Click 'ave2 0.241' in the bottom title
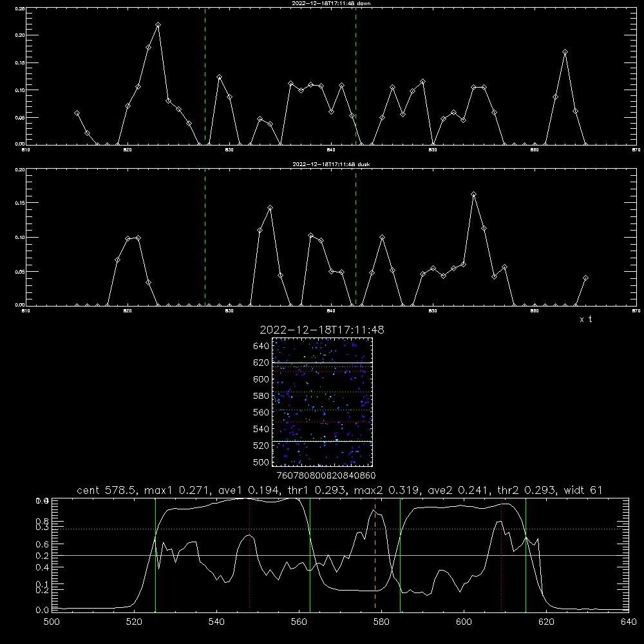 point(459,490)
